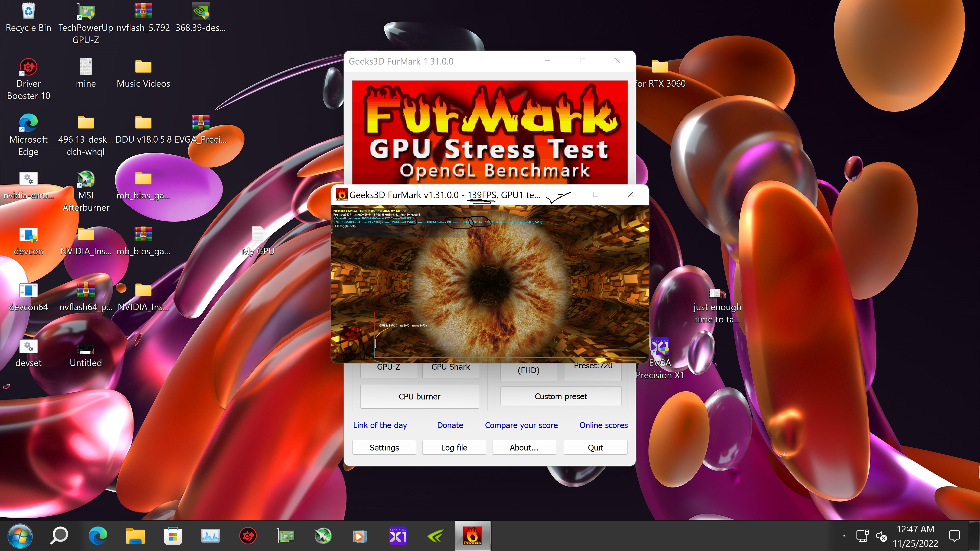
Task: Show hidden system tray icons
Action: point(844,536)
